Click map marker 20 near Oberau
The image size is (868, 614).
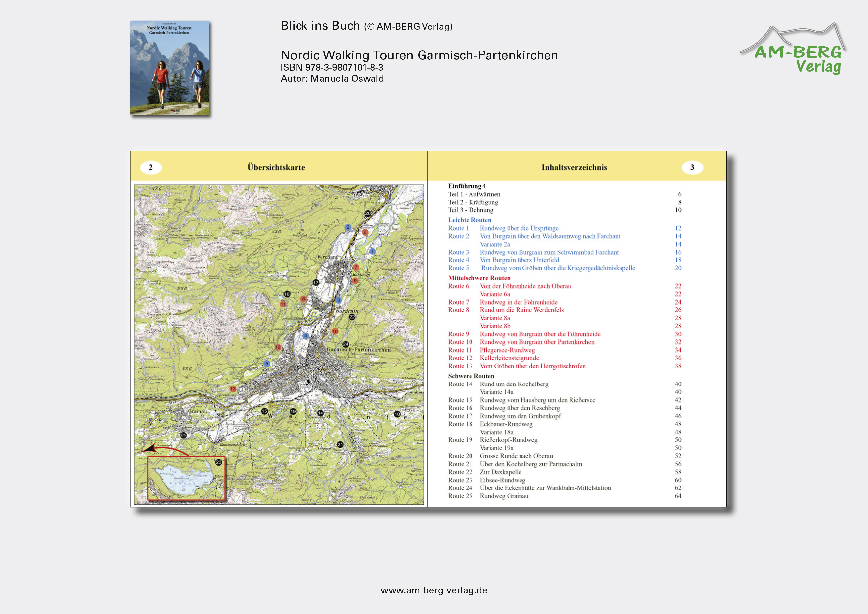[368, 214]
